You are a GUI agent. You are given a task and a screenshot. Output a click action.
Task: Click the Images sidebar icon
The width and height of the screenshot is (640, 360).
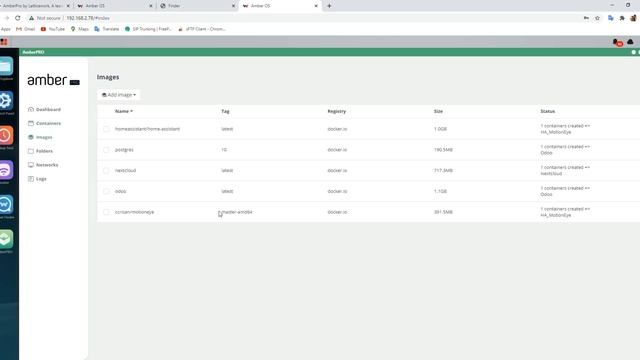[x=31, y=137]
